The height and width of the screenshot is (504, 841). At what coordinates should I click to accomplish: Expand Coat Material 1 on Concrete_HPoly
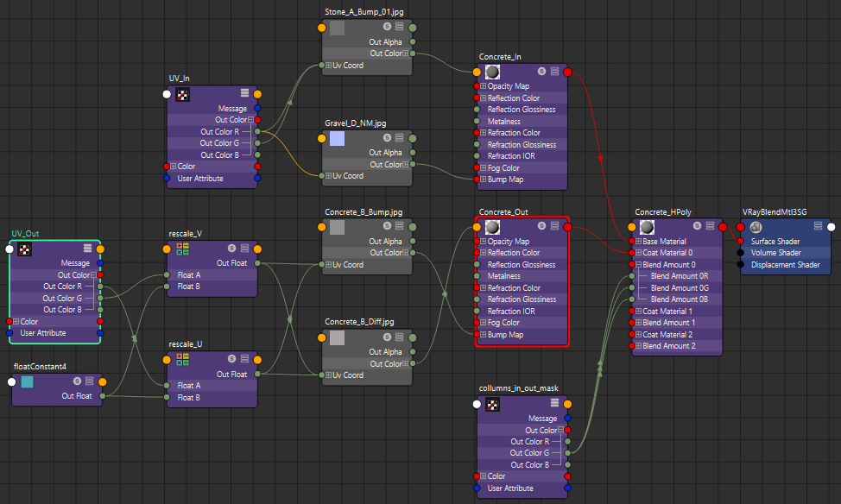click(638, 311)
